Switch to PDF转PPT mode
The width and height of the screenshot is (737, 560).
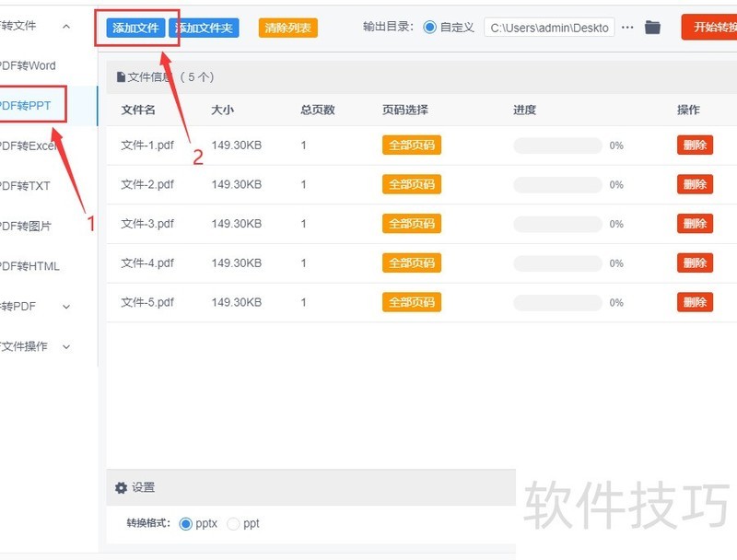[28, 105]
